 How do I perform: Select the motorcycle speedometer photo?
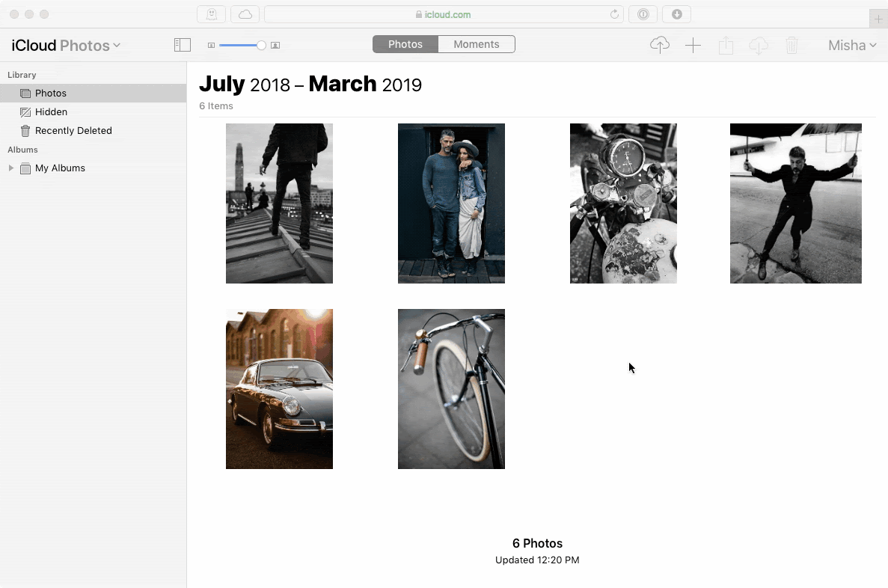click(623, 203)
